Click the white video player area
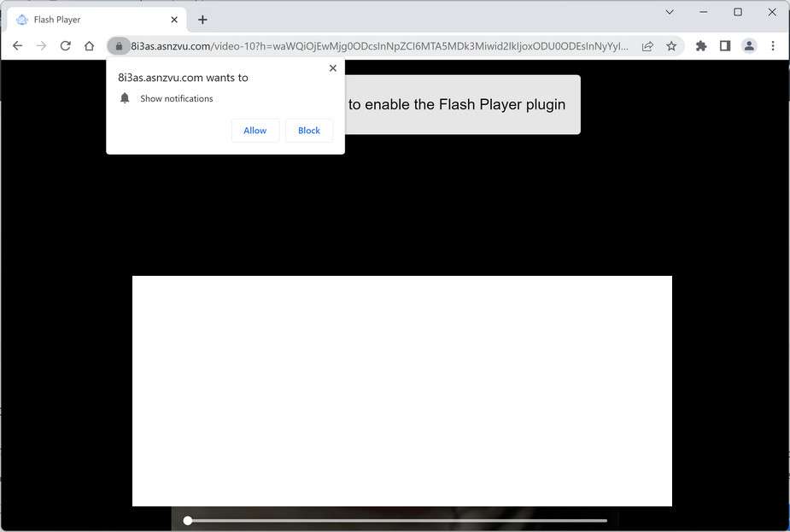 click(x=402, y=391)
